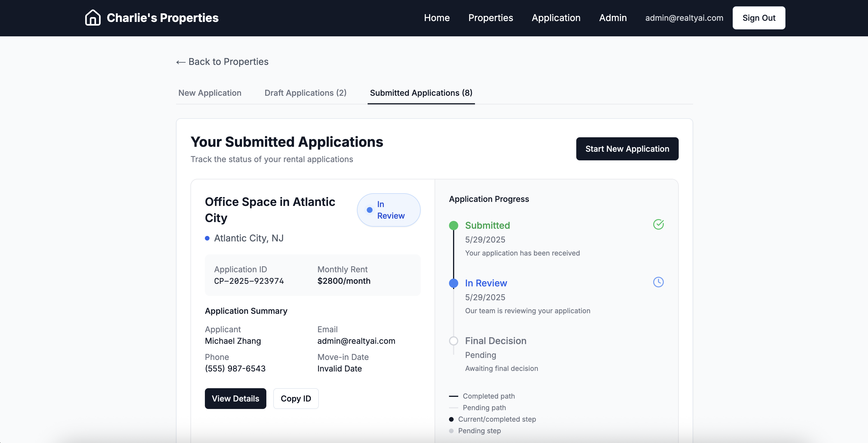Click the Completed path legend entry
The height and width of the screenshot is (443, 868).
pos(482,396)
